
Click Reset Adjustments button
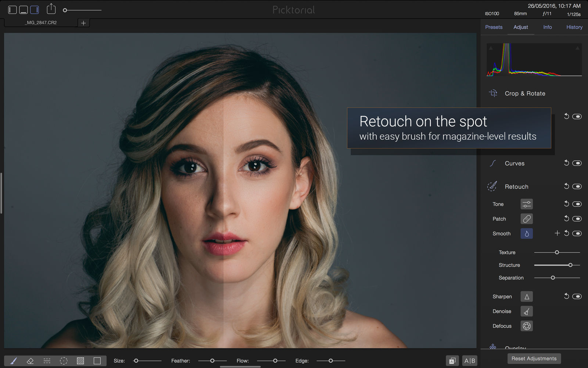pyautogui.click(x=534, y=358)
